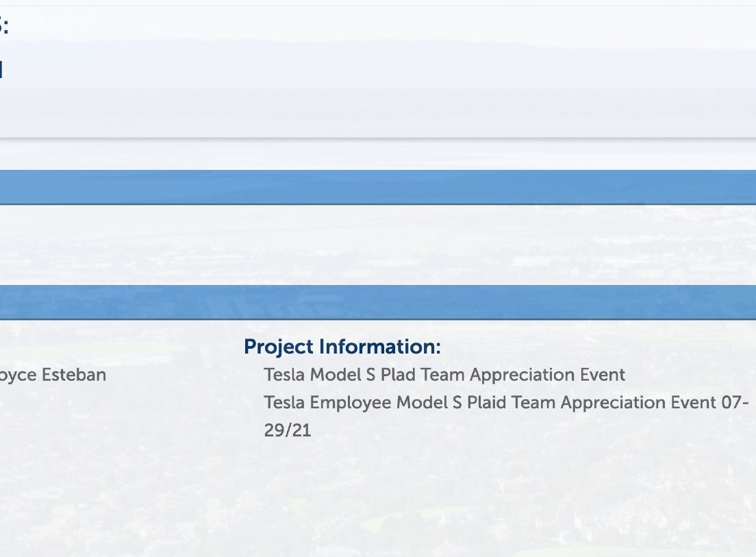
Task: Select the Tesla Model S Plad Team Appreciation Event text
Action: 444,375
